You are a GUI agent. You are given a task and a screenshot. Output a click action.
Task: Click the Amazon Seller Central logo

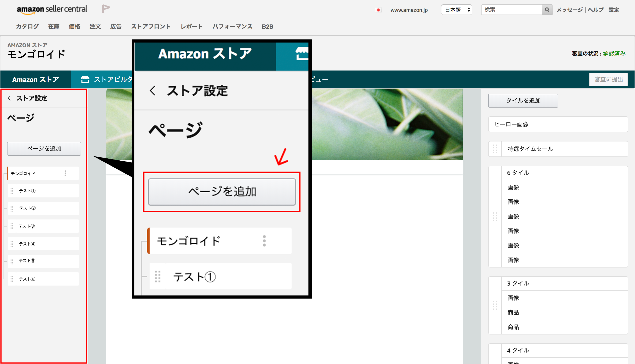52,9
